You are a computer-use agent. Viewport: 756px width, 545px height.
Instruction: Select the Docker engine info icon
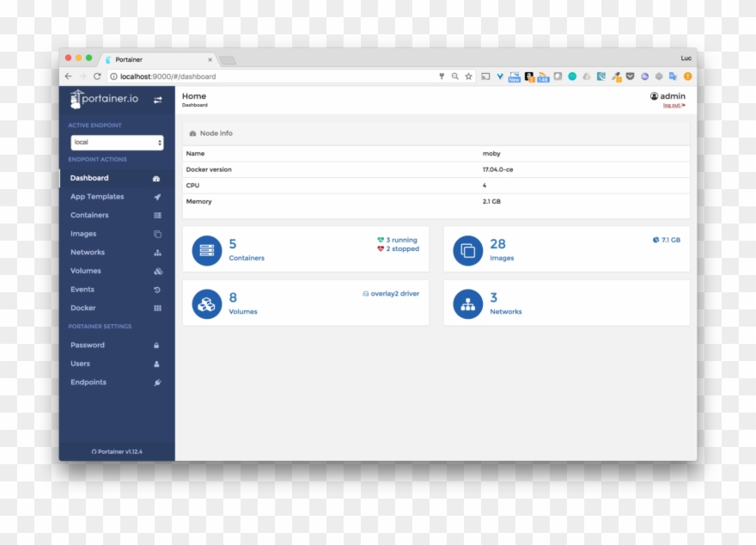point(157,307)
